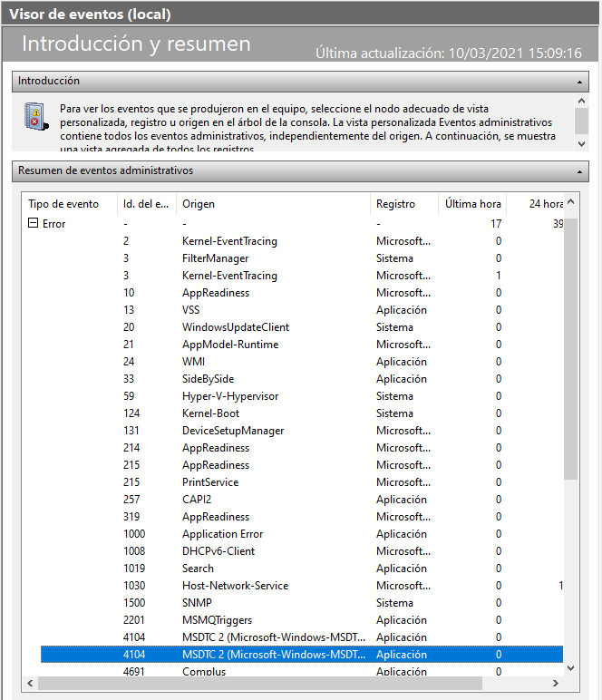The width and height of the screenshot is (602, 700).
Task: Sort by the Tipo de evento column
Action: pos(71,204)
